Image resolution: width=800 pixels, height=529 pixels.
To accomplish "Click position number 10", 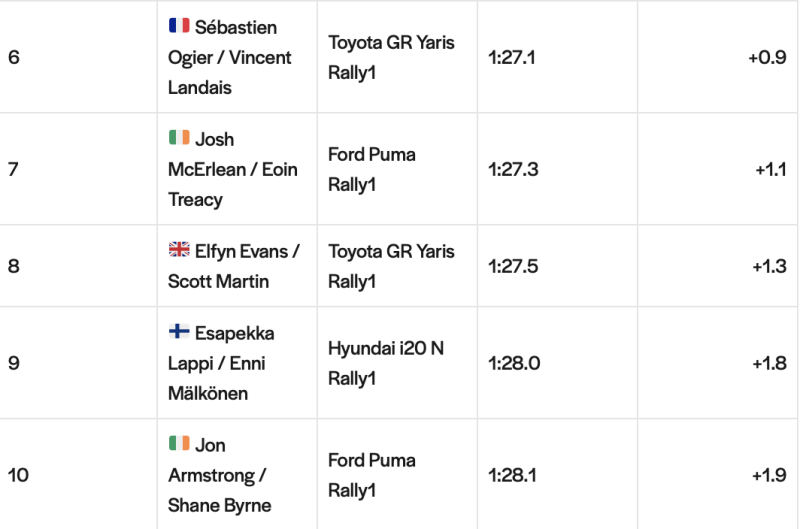I will click(18, 475).
